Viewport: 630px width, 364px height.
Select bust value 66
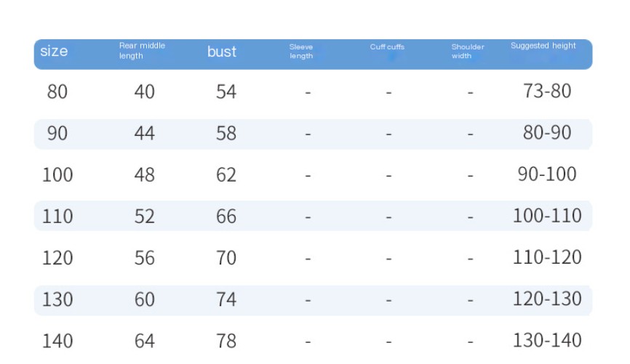pyautogui.click(x=226, y=216)
